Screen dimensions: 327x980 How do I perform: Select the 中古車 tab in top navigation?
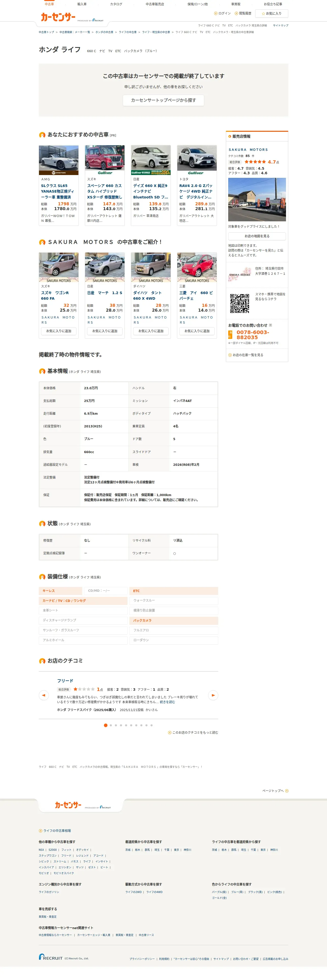coord(49,4)
